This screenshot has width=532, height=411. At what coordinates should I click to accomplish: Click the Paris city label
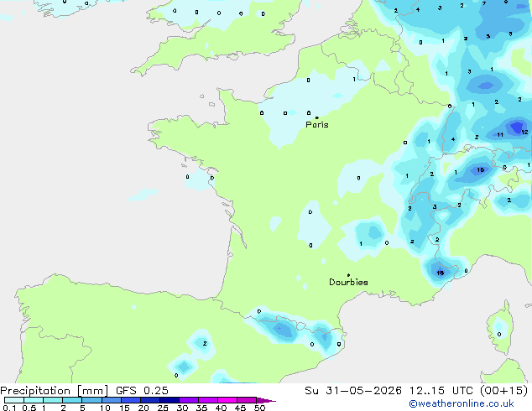point(317,125)
